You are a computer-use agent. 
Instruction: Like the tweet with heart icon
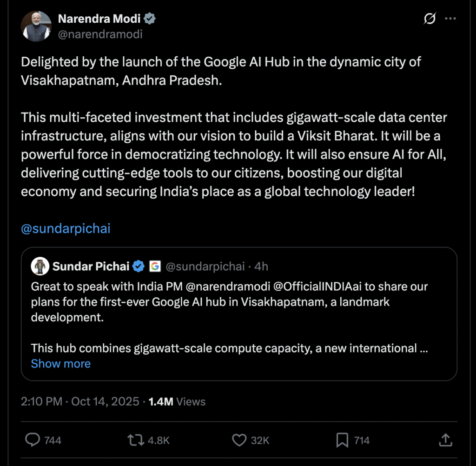point(239,439)
